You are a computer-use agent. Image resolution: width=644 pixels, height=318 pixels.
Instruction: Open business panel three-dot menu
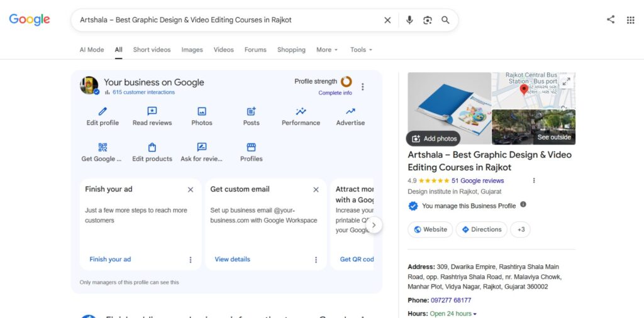362,87
